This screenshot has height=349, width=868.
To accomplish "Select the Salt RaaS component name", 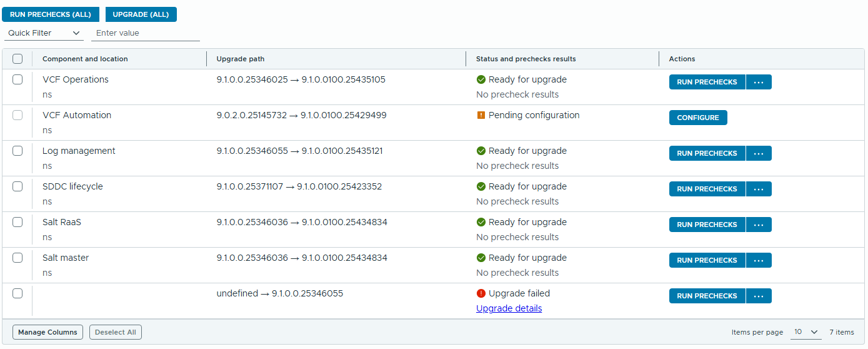I will coord(62,222).
